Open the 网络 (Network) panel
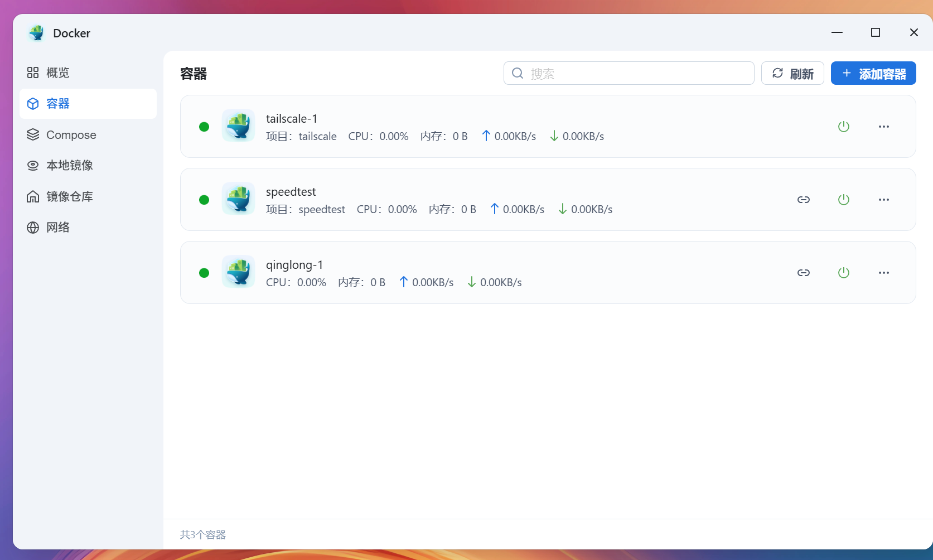The height and width of the screenshot is (560, 933). (57, 227)
